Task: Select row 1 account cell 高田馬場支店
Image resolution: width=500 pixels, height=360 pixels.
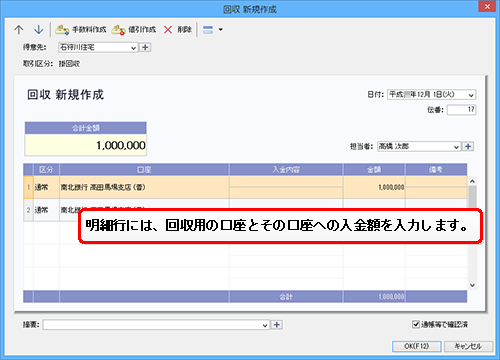Action: [x=144, y=187]
